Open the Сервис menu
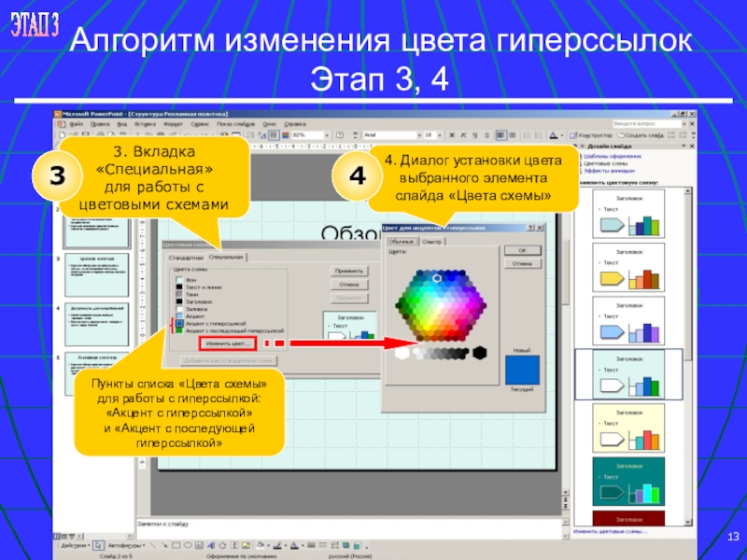This screenshot has height=560, width=747. pyautogui.click(x=200, y=124)
